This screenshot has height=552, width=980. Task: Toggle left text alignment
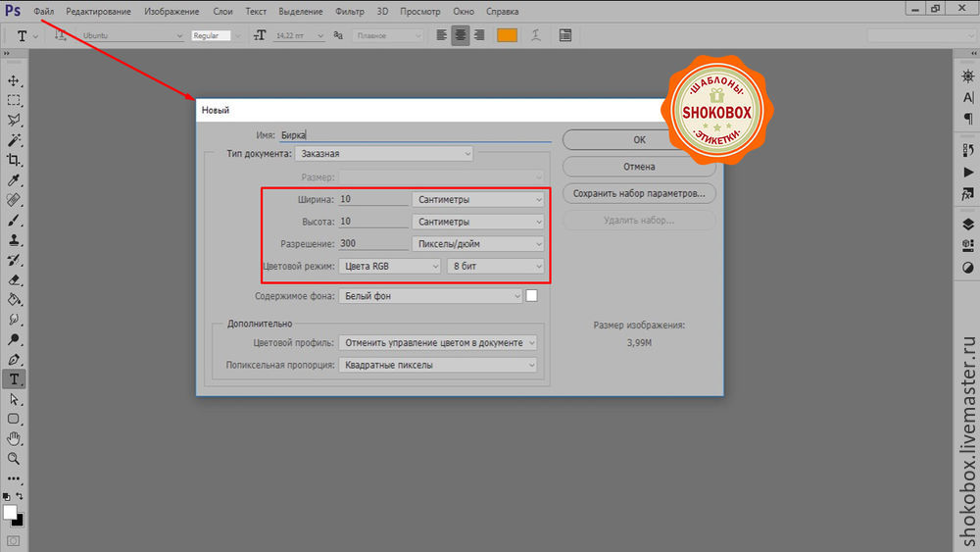pyautogui.click(x=441, y=35)
